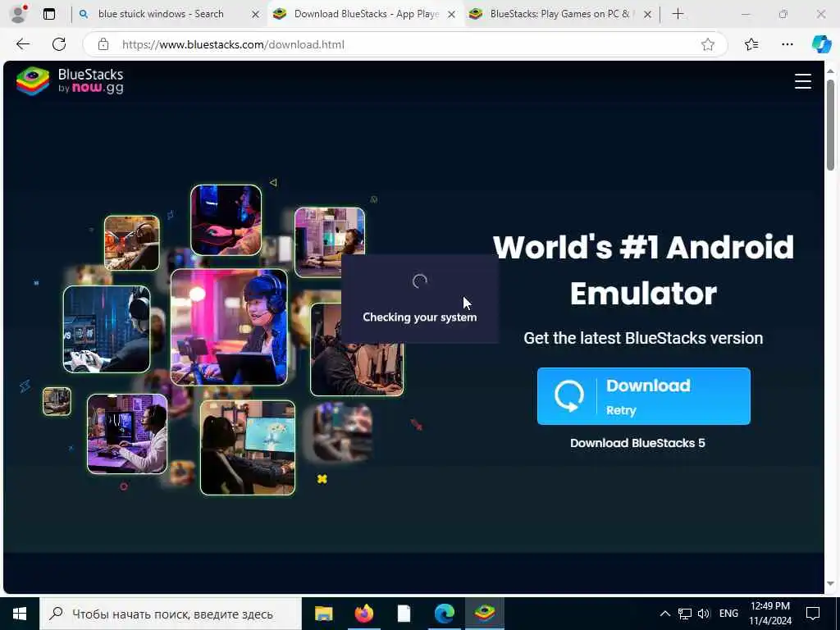Open the notification center
This screenshot has height=630, width=840.
tap(813, 614)
